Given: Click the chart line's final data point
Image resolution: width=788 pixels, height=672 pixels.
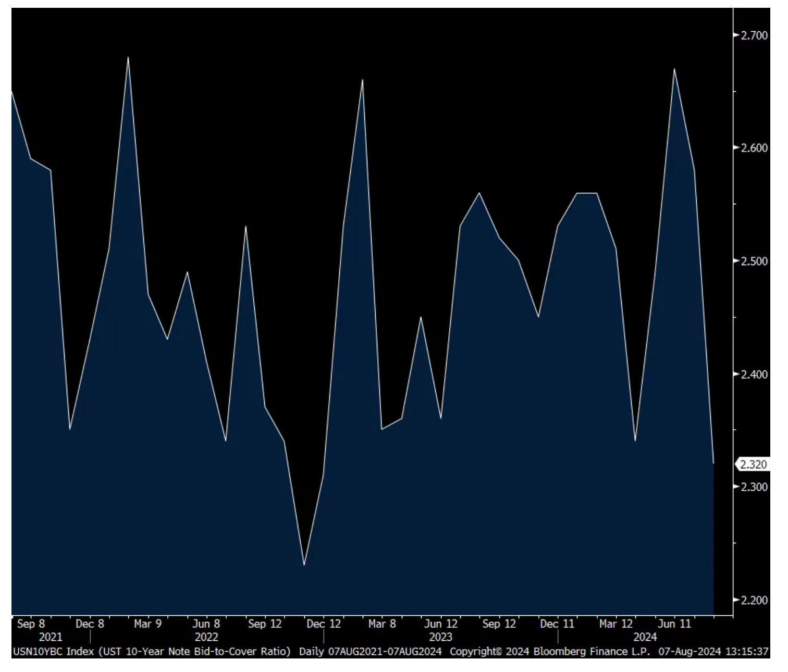Looking at the screenshot, I should coord(713,463).
